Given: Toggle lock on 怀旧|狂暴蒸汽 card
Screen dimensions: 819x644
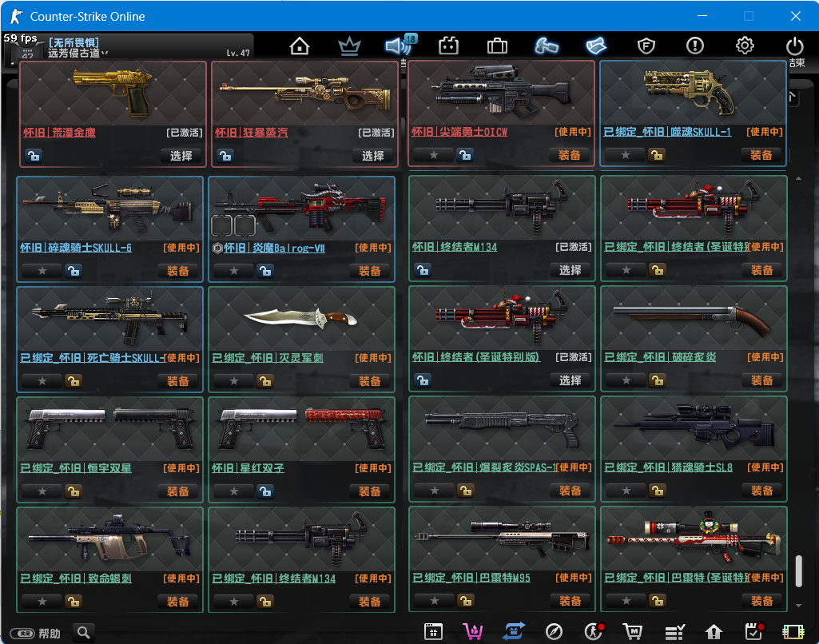Looking at the screenshot, I should 225,156.
